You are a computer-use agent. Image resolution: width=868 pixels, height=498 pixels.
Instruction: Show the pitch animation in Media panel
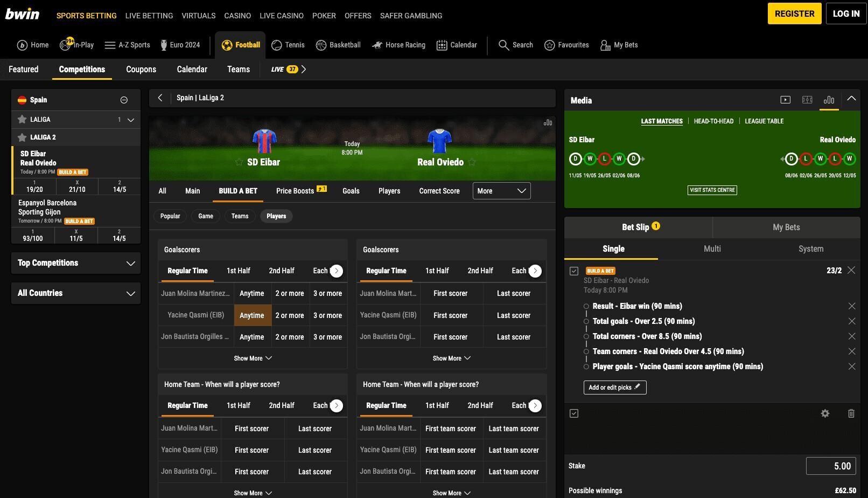807,100
